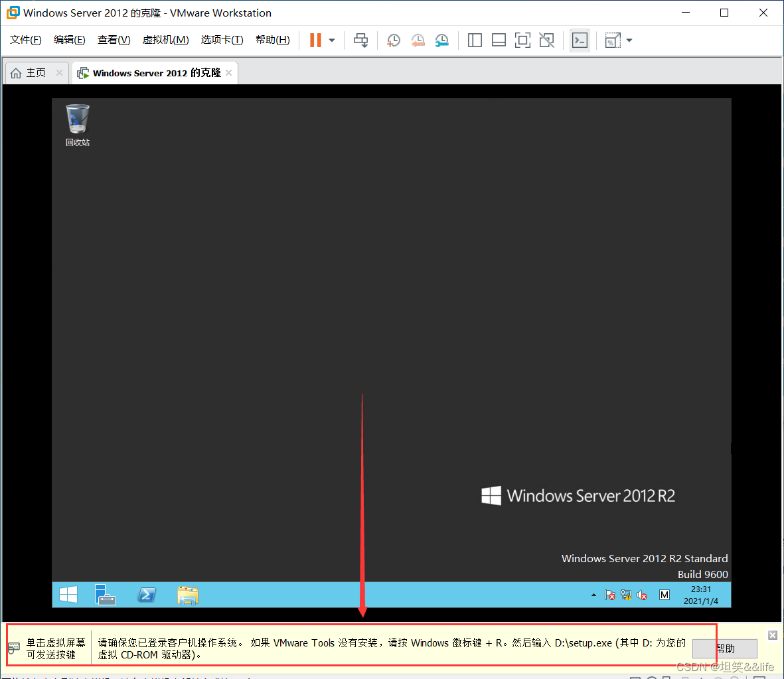Send Ctrl+Alt+Del to the virtual machine
Screen dimensions: 784x679
(360, 40)
